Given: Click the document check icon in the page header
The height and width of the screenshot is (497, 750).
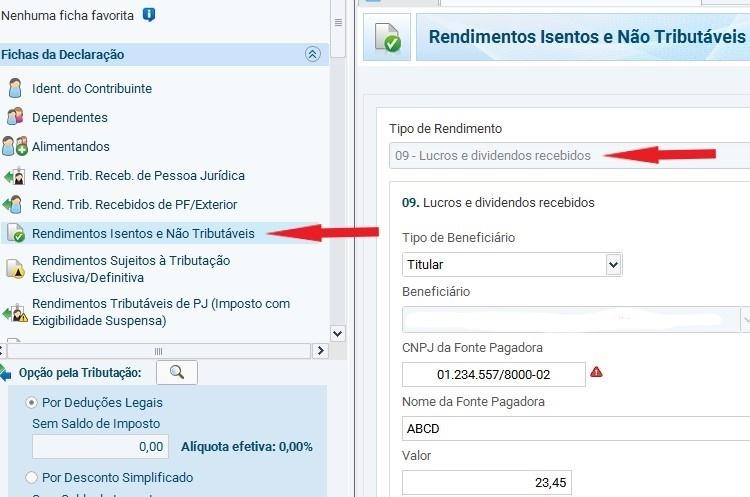Looking at the screenshot, I should click(x=387, y=37).
